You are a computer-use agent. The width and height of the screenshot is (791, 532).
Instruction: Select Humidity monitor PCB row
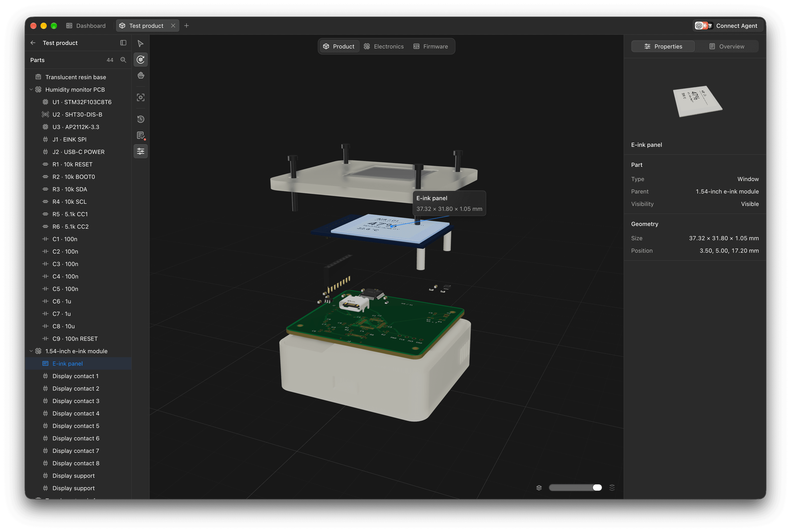pyautogui.click(x=78, y=90)
